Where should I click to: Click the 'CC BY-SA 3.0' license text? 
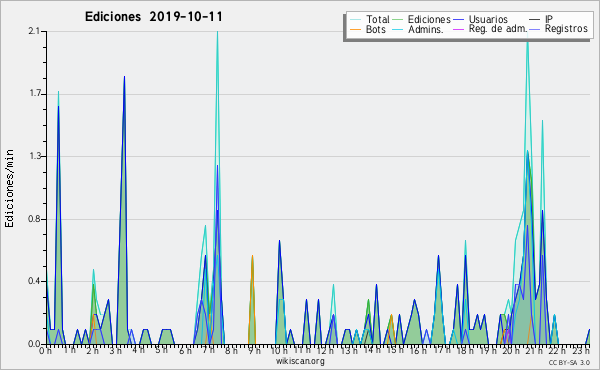click(x=569, y=363)
